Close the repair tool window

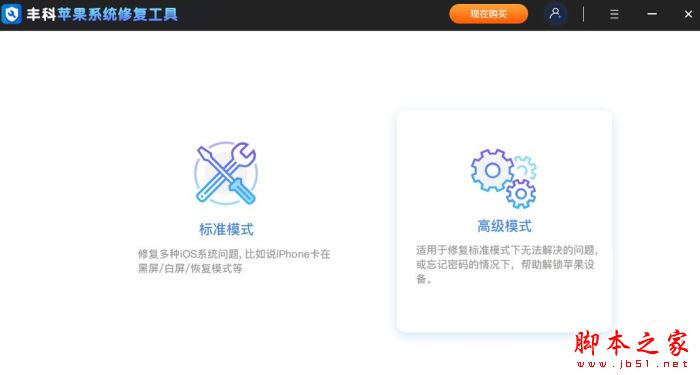click(x=688, y=14)
